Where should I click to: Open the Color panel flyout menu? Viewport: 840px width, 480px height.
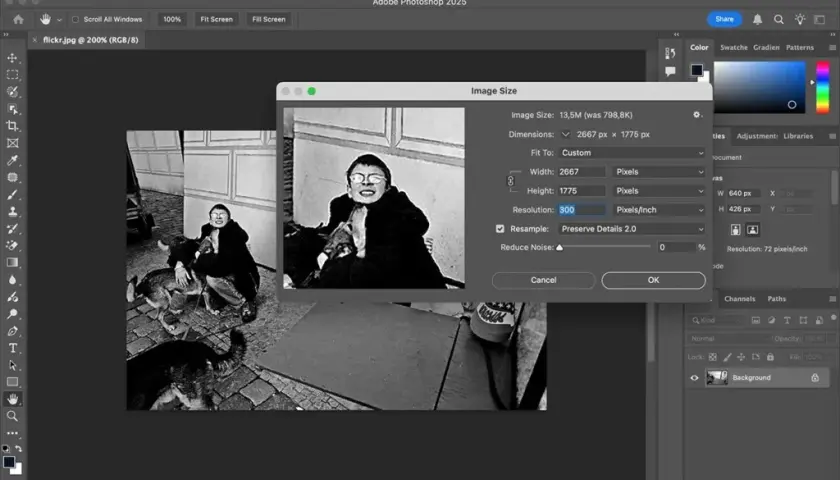832,48
